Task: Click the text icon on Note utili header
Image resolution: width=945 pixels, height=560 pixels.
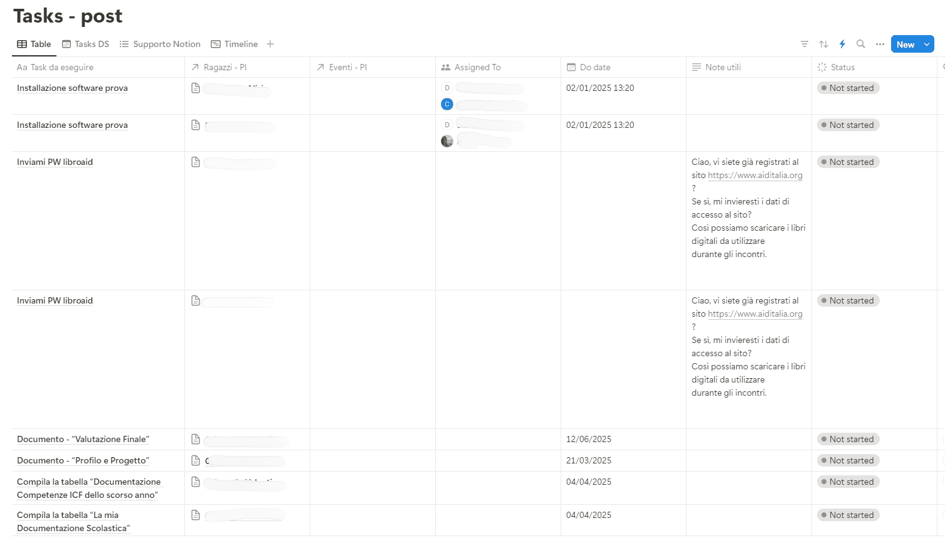Action: point(697,66)
